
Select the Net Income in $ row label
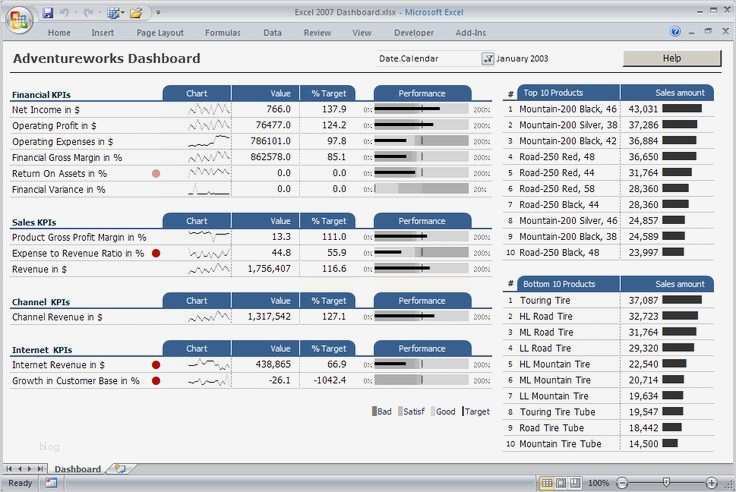(46, 110)
